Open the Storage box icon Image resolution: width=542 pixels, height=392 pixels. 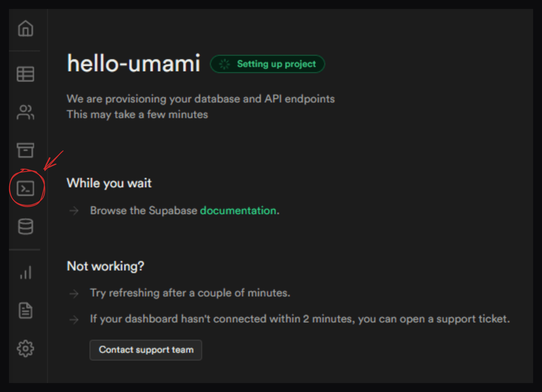[25, 150]
